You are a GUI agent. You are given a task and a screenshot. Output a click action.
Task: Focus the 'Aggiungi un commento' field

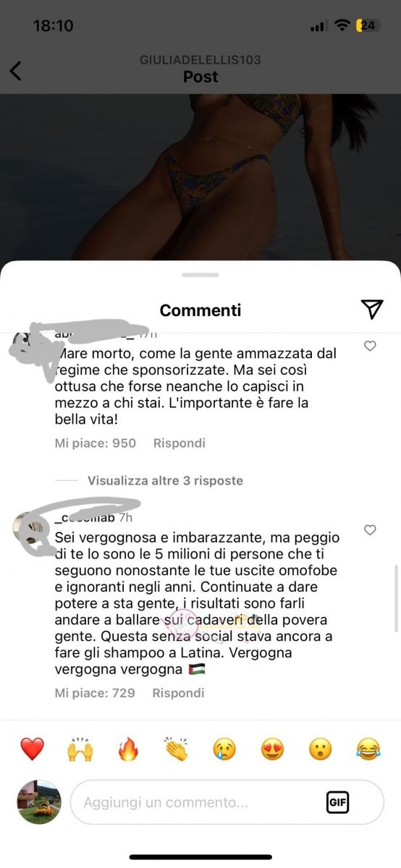(227, 802)
